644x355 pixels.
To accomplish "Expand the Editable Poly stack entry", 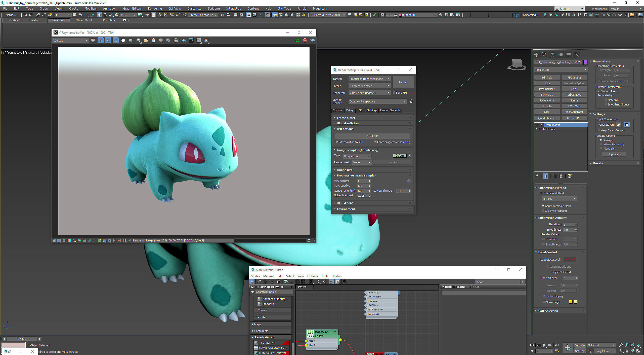I will (537, 129).
